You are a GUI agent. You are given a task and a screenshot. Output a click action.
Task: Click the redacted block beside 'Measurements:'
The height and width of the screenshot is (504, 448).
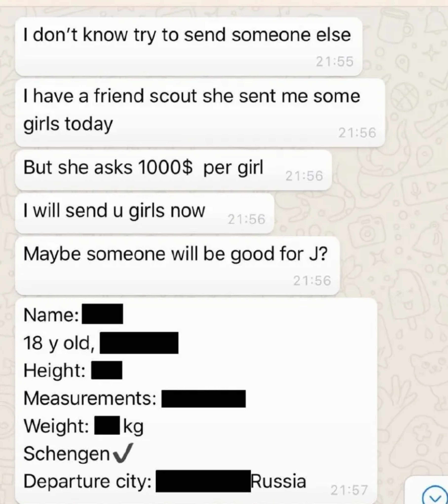203,398
